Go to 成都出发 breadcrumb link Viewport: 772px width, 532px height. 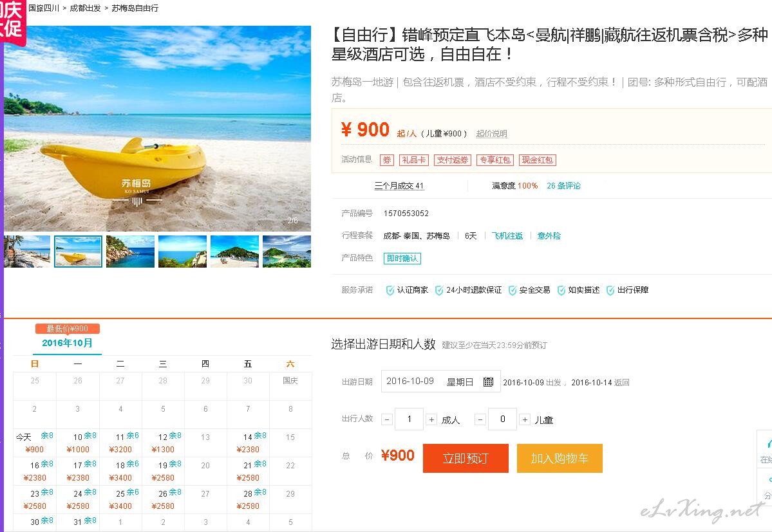(x=85, y=8)
